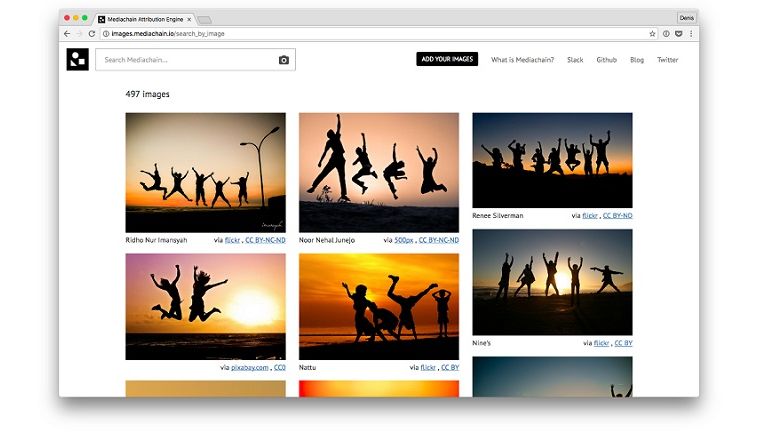Click flickr link under Renee Silverman
The height and width of the screenshot is (437, 777).
[590, 216]
